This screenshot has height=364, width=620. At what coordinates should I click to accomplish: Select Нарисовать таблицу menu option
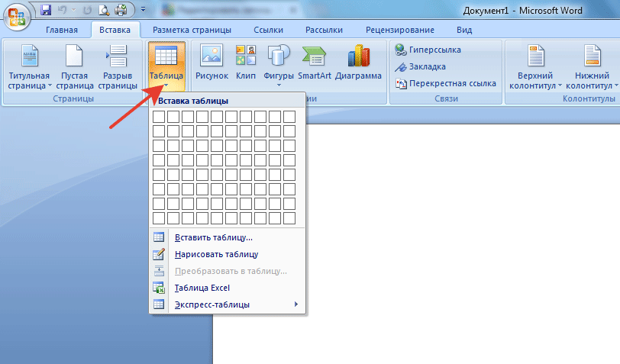point(216,254)
